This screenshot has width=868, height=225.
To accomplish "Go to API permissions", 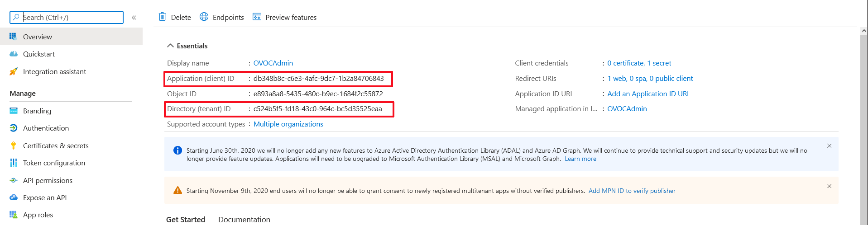I will coord(48,180).
